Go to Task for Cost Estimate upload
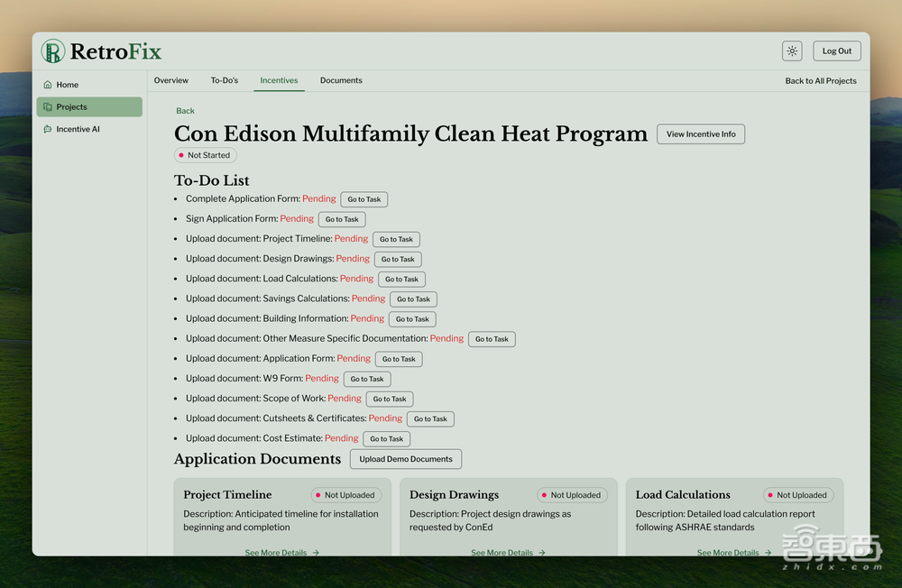This screenshot has width=902, height=588. coord(387,439)
